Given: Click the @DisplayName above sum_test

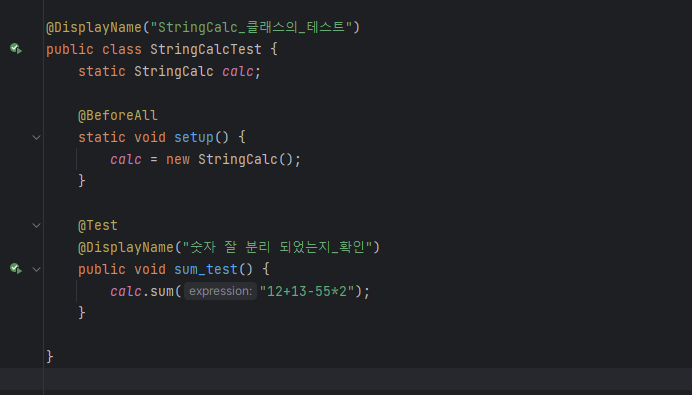Looking at the screenshot, I should coord(126,247).
